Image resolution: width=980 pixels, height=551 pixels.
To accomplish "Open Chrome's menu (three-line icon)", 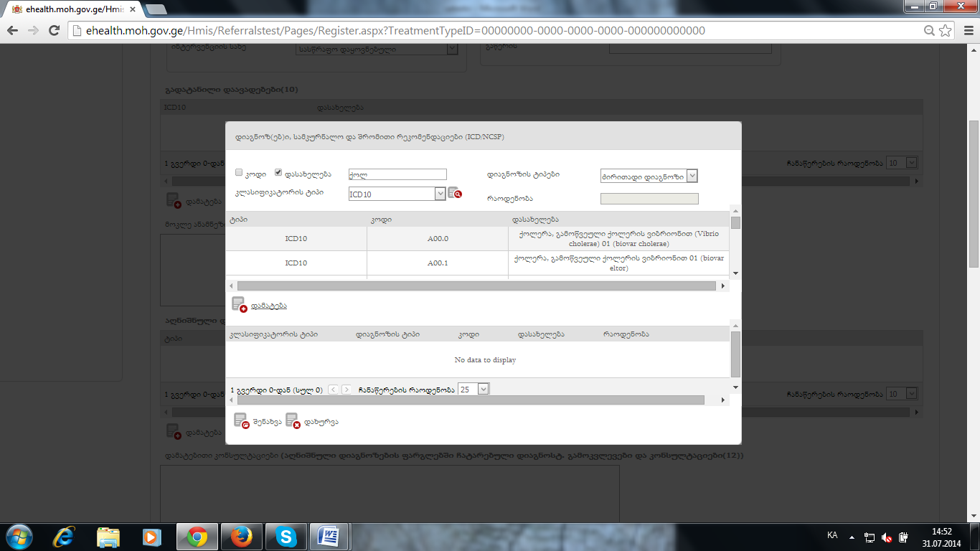I will (966, 31).
